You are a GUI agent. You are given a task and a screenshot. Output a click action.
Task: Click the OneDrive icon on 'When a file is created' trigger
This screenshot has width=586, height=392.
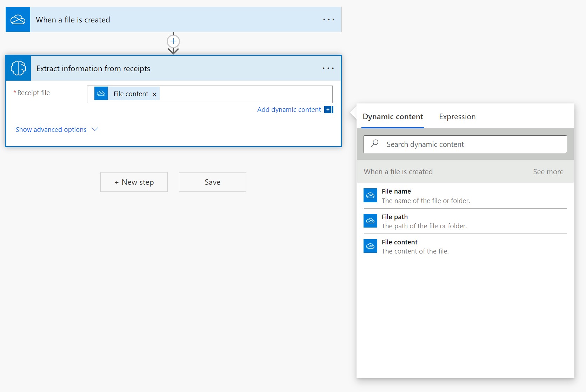pyautogui.click(x=18, y=19)
